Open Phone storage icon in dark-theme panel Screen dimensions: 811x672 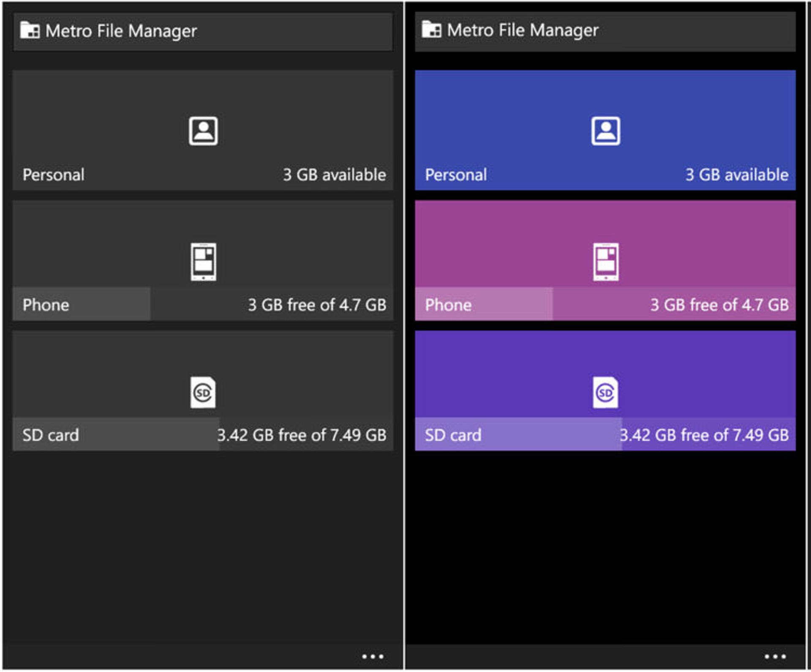(x=203, y=262)
